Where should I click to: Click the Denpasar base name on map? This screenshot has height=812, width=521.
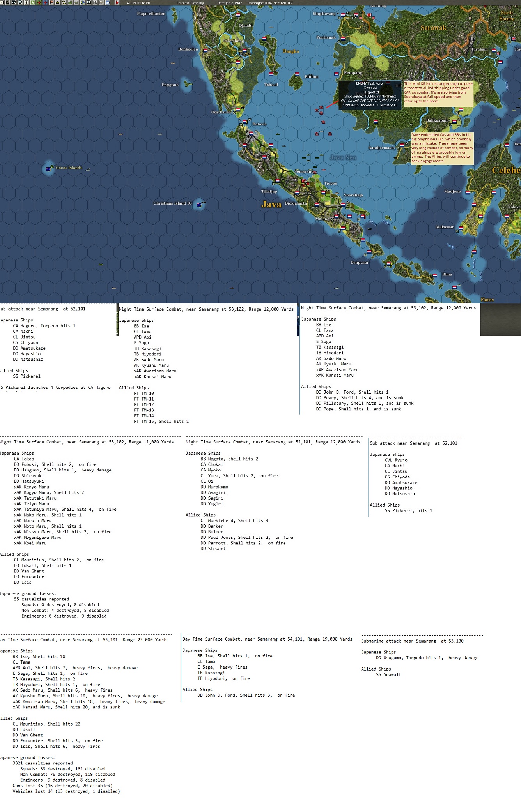click(360, 263)
